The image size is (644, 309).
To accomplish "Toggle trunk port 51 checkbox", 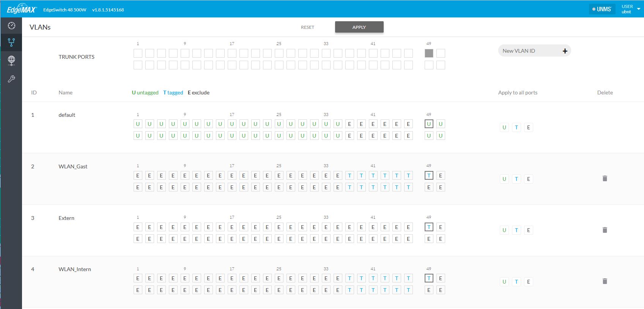I will click(441, 53).
